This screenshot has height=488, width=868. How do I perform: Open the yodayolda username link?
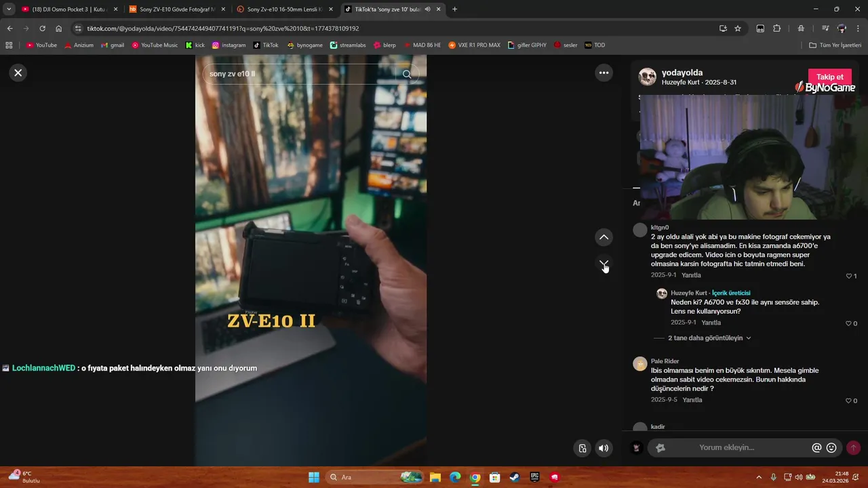(682, 73)
